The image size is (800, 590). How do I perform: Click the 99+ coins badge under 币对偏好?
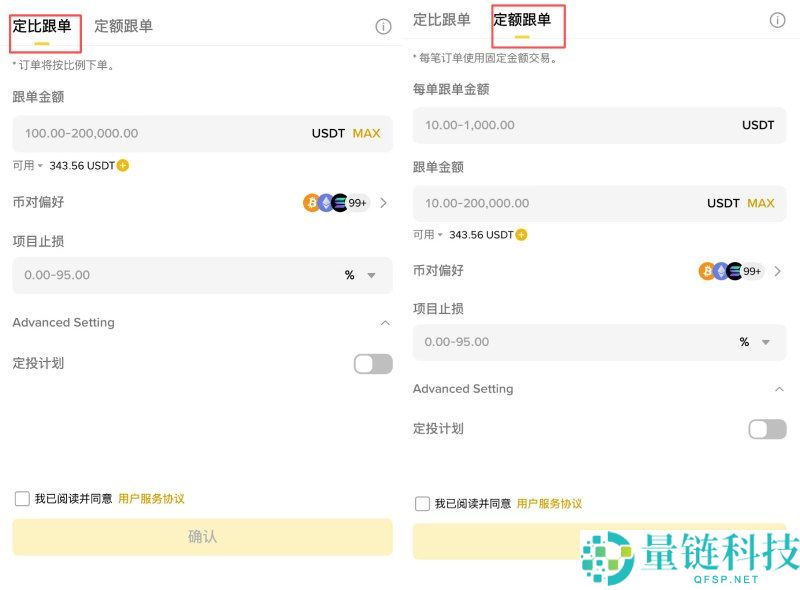pyautogui.click(x=357, y=202)
